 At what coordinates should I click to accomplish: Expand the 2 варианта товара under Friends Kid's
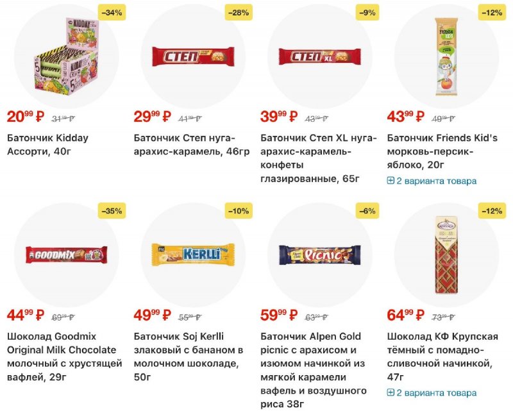pos(436,181)
